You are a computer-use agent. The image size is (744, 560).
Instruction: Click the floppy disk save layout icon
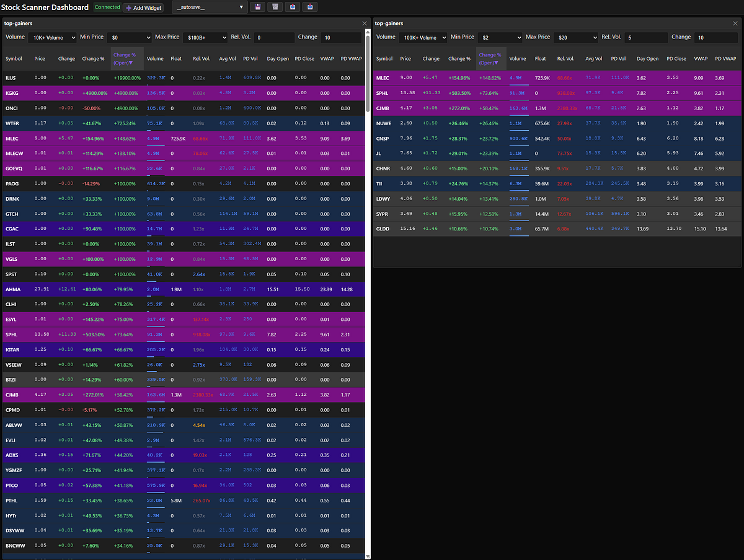258,7
